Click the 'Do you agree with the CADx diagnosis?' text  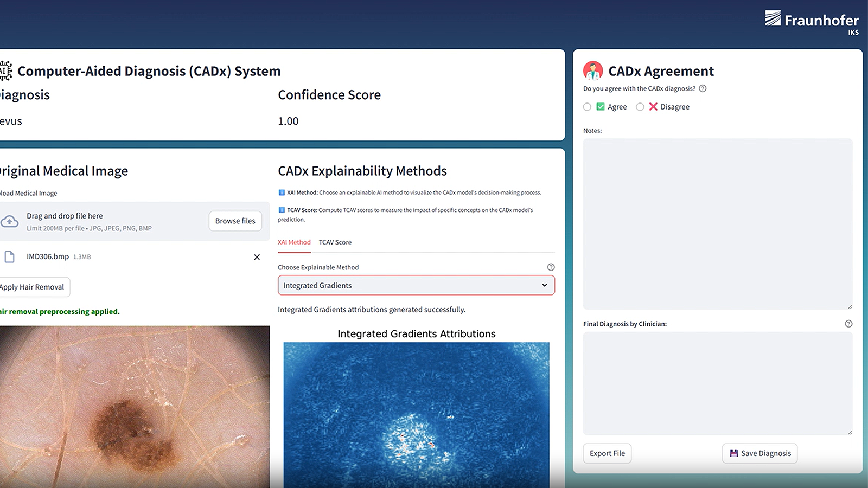639,88
